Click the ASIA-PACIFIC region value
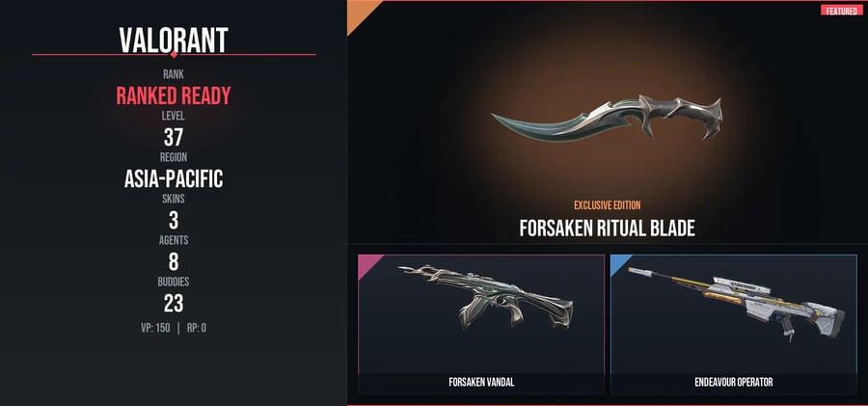This screenshot has width=868, height=406. (x=174, y=179)
